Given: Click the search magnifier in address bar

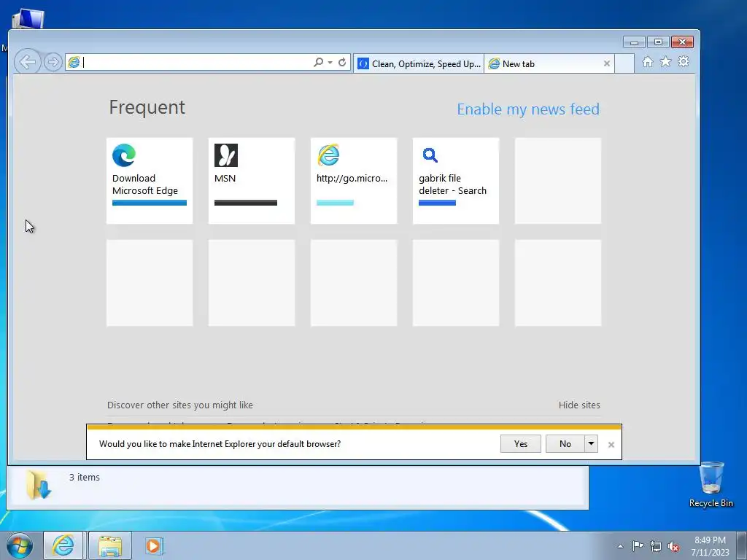Looking at the screenshot, I should tap(318, 63).
